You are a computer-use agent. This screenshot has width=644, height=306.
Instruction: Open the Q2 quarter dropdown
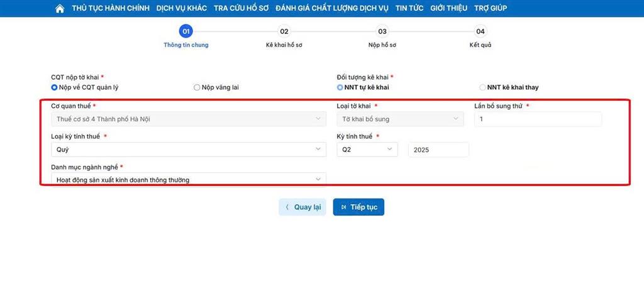pos(367,150)
